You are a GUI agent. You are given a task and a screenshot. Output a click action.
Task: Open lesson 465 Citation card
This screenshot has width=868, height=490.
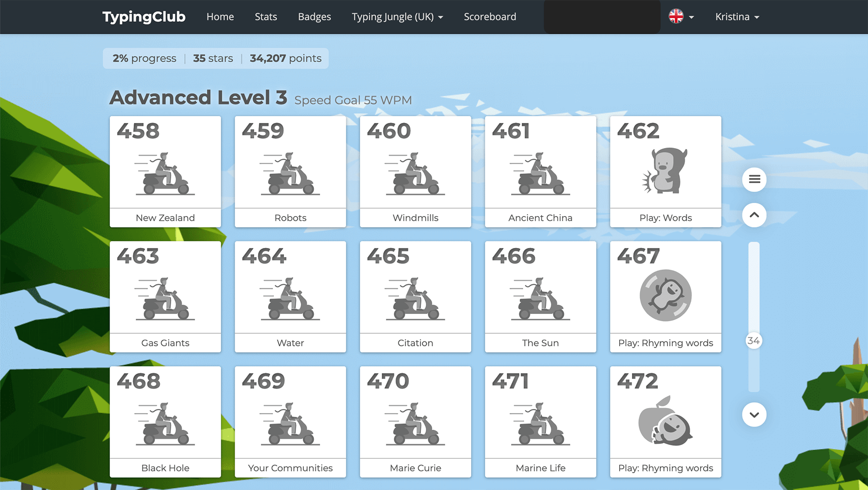[415, 297]
